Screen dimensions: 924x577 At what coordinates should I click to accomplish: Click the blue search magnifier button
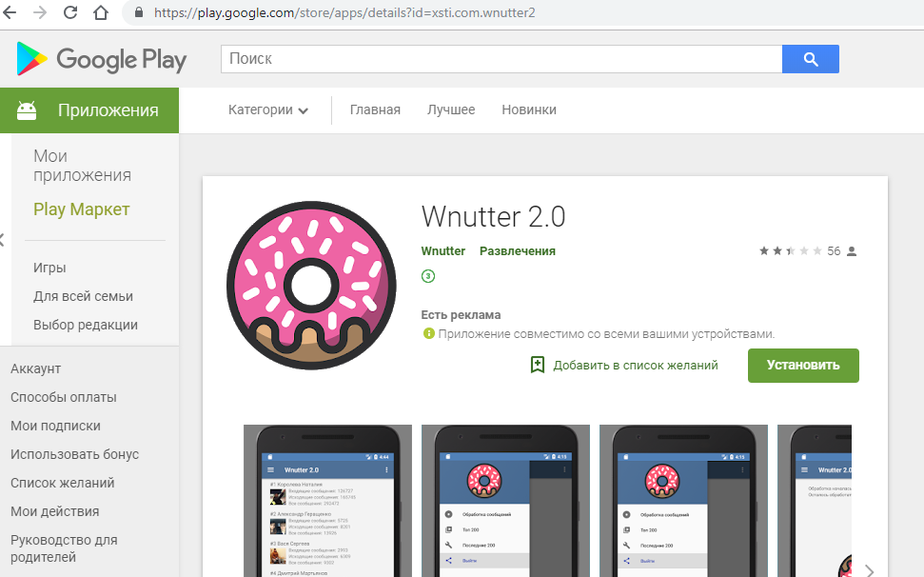[x=810, y=59]
